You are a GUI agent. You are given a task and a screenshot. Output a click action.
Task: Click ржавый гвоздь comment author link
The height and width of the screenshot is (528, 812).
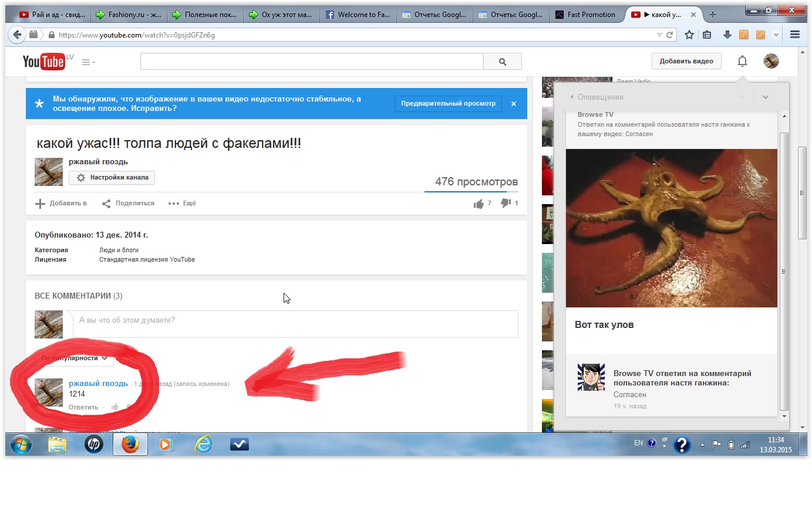point(98,383)
